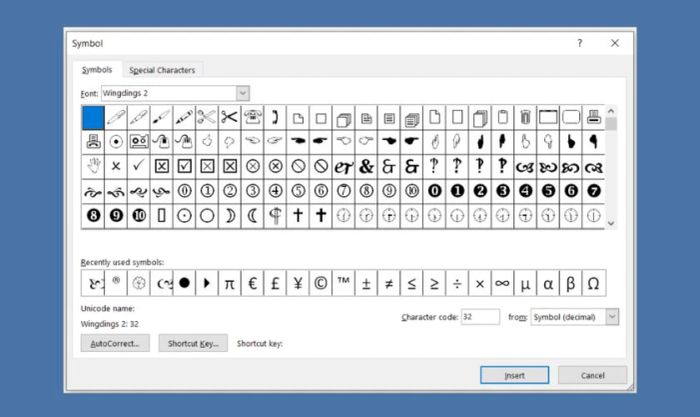This screenshot has height=417, width=700.
Task: Select the outlined circled number 10 symbol
Action: point(412,191)
